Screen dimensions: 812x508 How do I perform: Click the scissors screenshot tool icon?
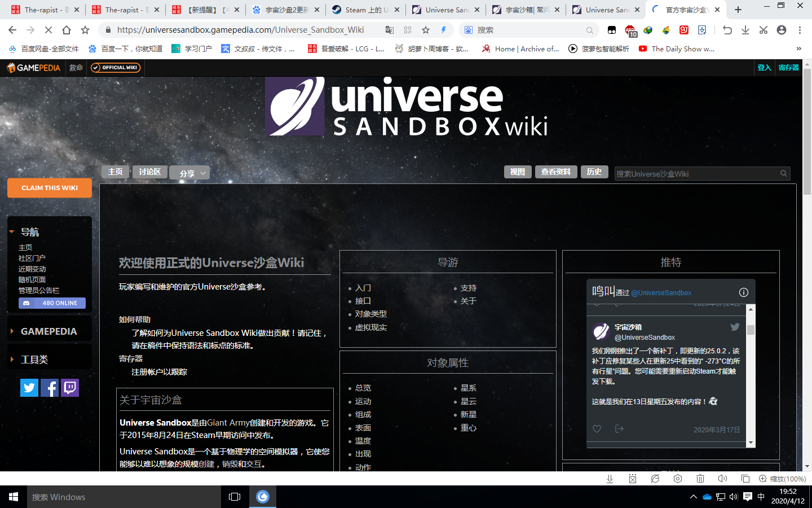point(764,30)
